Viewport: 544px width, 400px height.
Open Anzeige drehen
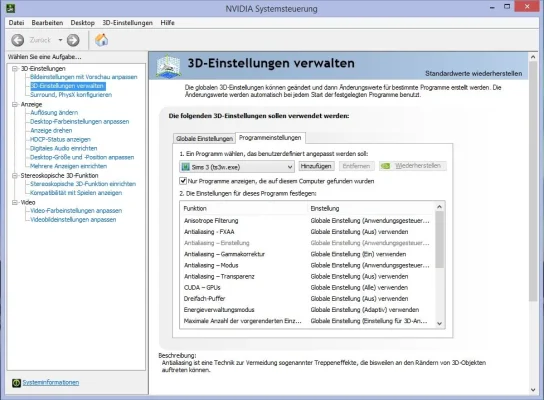coord(51,130)
